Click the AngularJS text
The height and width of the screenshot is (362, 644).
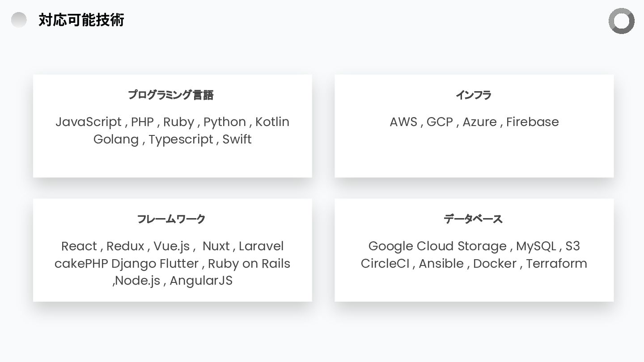[x=201, y=281]
